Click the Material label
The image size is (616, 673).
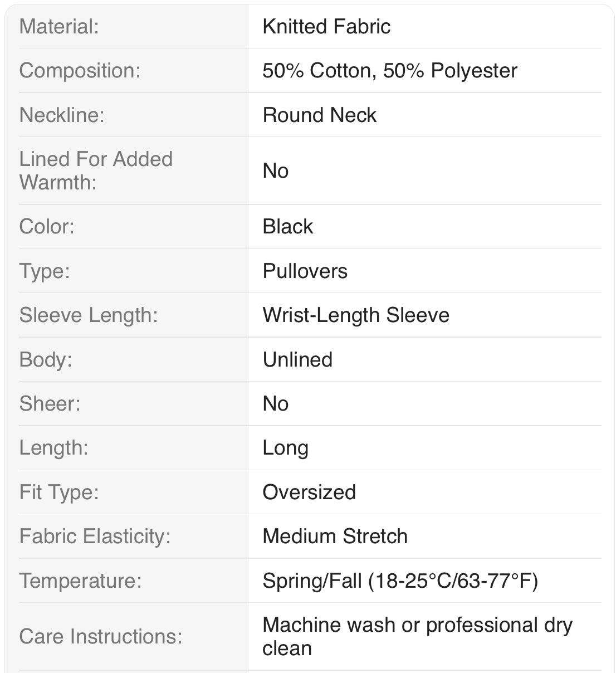pos(59,27)
